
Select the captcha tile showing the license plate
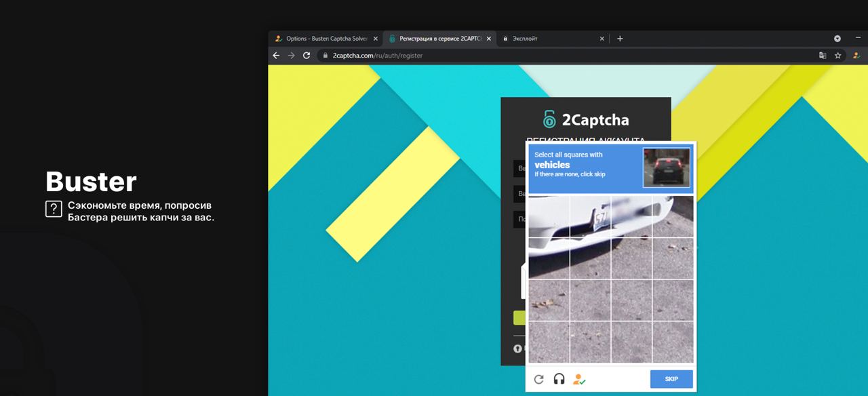pos(590,216)
